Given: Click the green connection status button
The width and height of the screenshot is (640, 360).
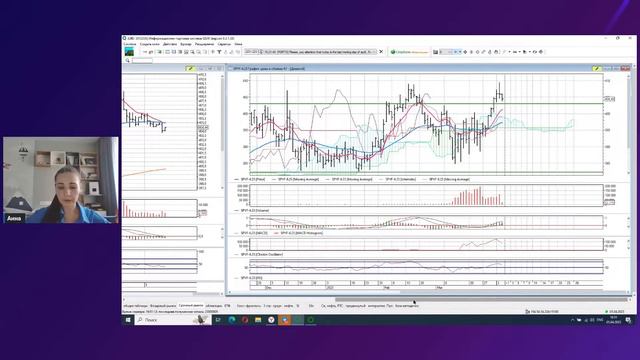Looking at the screenshot, I should tap(409, 52).
